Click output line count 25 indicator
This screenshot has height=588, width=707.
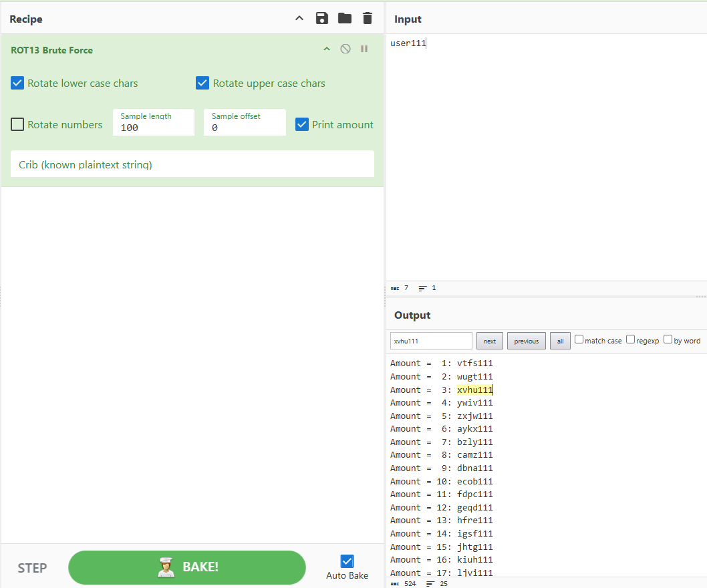437,583
